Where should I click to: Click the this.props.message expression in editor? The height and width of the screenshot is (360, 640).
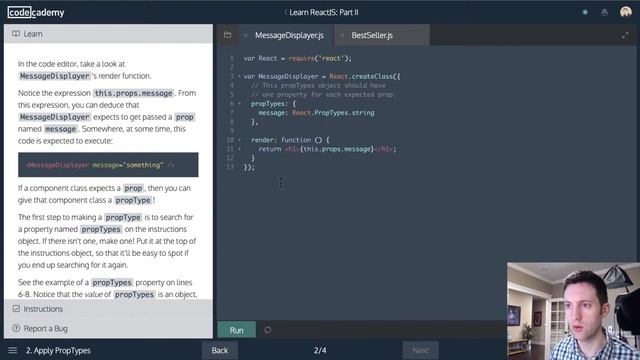pyautogui.click(x=337, y=149)
